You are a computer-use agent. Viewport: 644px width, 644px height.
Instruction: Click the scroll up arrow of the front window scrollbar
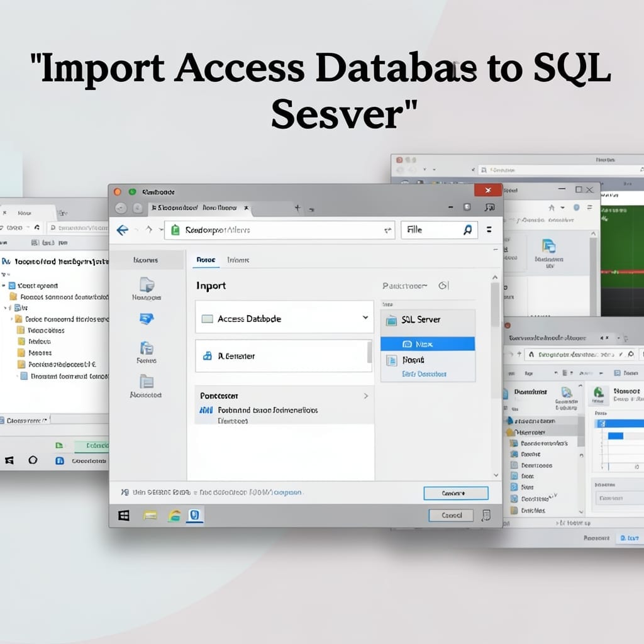[x=495, y=277]
